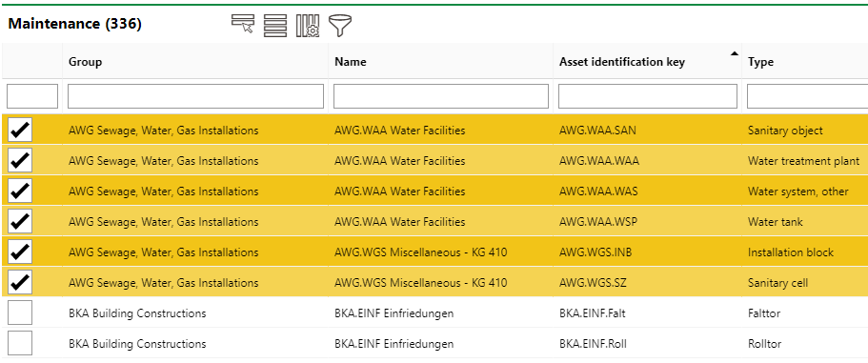This screenshot has height=363, width=868.
Task: Focus the Name filter input field
Action: (441, 96)
